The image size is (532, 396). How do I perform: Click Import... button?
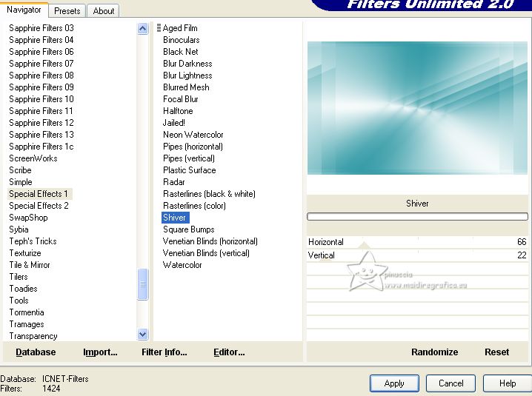[100, 352]
